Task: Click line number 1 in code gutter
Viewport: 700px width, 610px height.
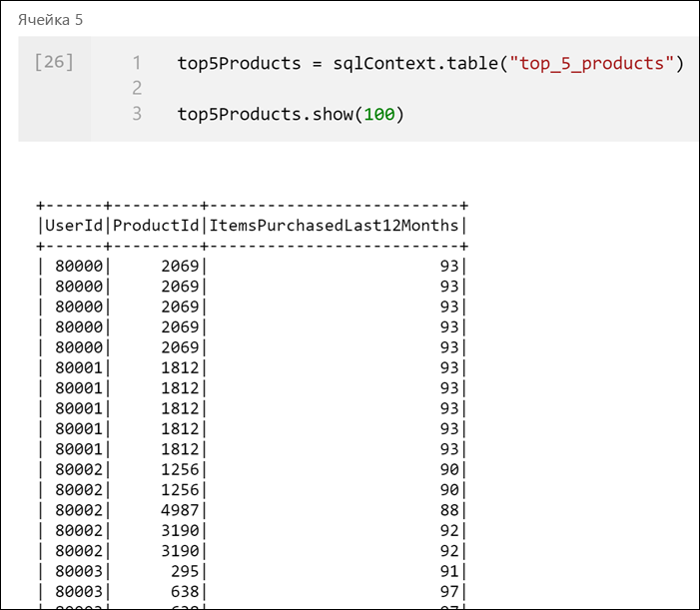Action: [x=137, y=63]
